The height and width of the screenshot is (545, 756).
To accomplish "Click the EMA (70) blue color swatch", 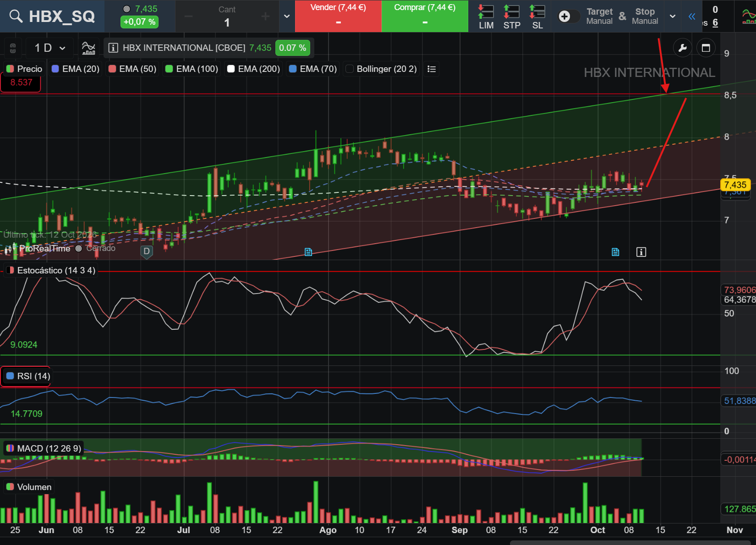I will [x=293, y=69].
